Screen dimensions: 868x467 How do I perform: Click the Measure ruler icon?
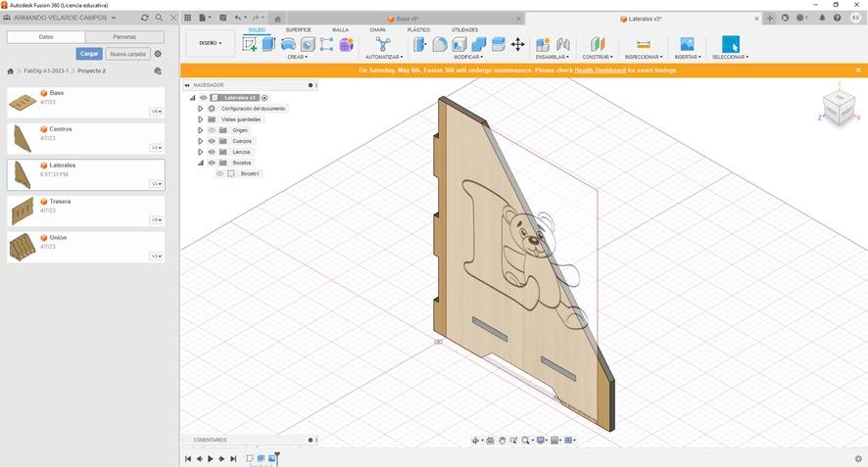click(x=644, y=44)
